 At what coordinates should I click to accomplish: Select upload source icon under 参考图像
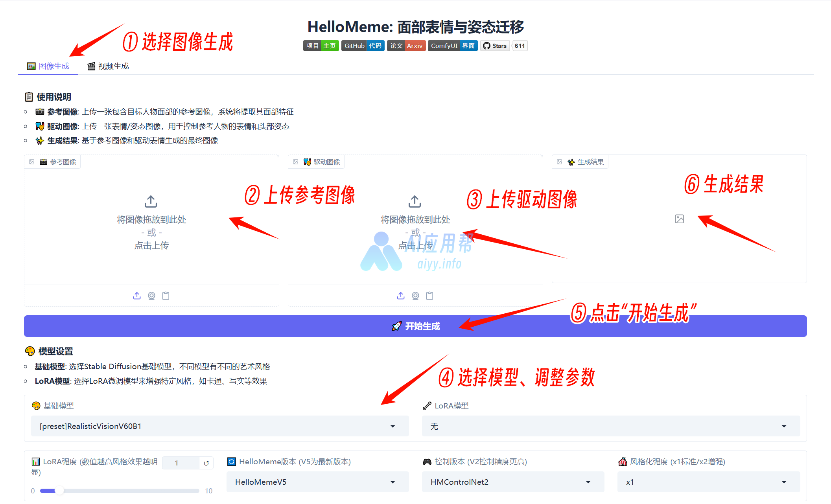(x=137, y=296)
